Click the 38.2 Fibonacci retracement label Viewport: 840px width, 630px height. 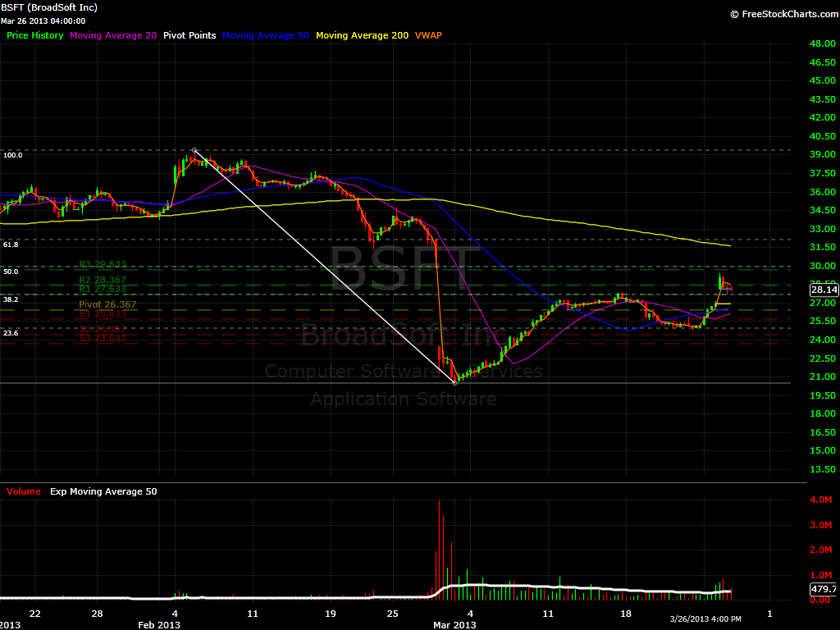[11, 300]
